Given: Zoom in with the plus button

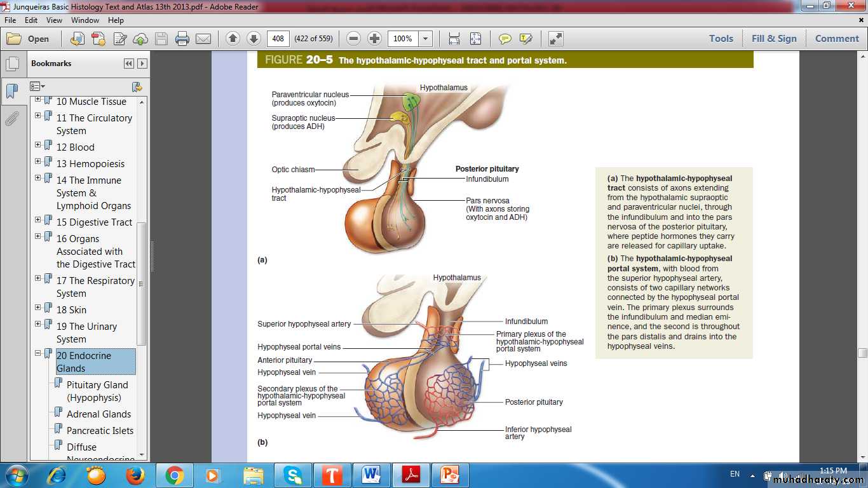Looking at the screenshot, I should point(375,39).
